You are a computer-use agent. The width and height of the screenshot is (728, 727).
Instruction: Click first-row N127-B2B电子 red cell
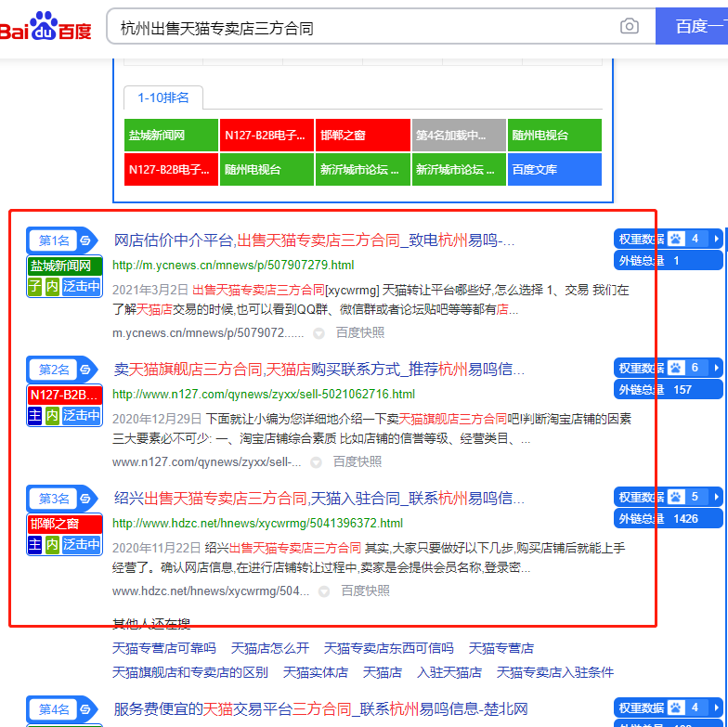pyautogui.click(x=266, y=136)
